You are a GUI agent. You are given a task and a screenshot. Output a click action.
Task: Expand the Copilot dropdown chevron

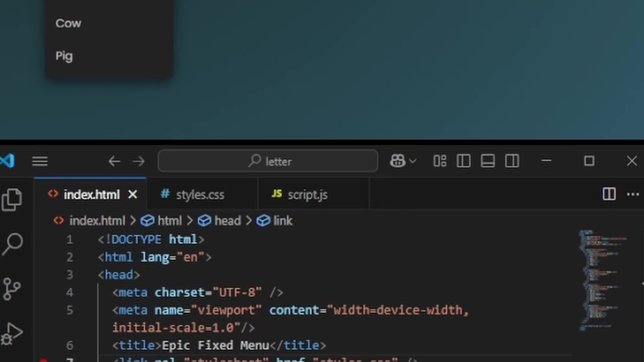pyautogui.click(x=413, y=161)
